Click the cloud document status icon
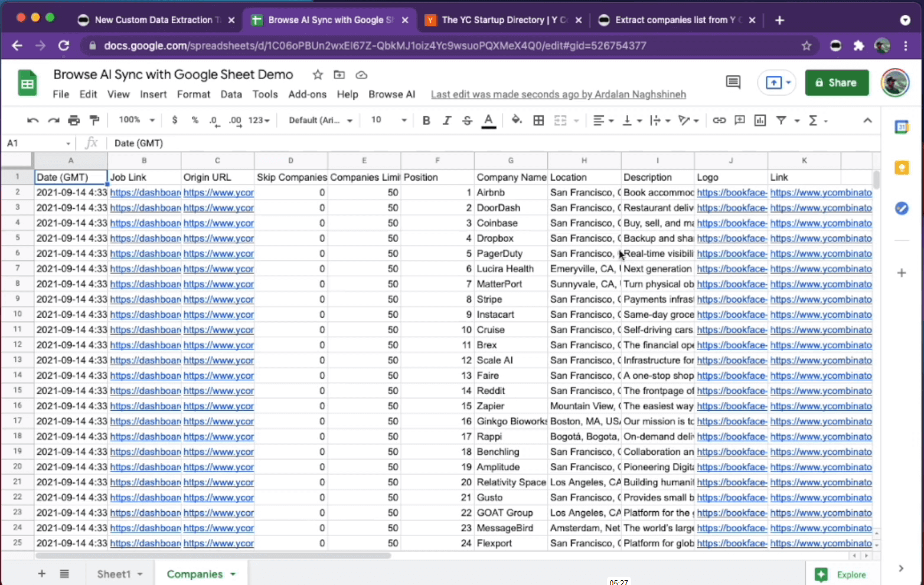Image resolution: width=924 pixels, height=585 pixels. click(361, 75)
